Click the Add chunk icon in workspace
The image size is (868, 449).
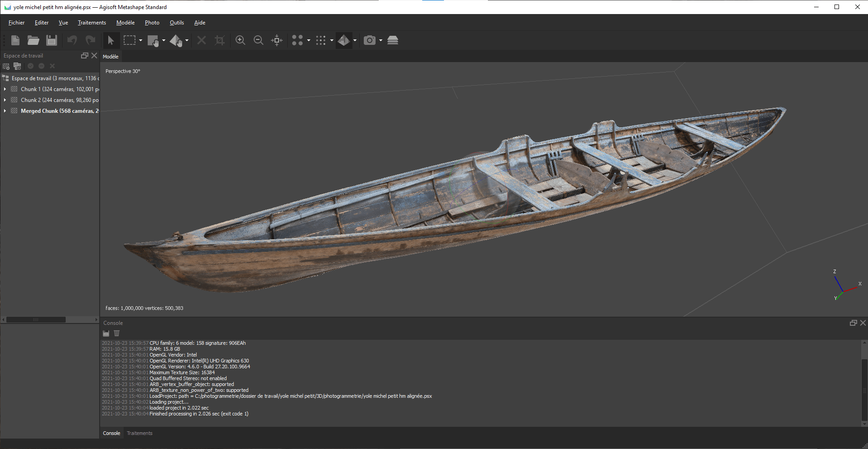tap(6, 66)
